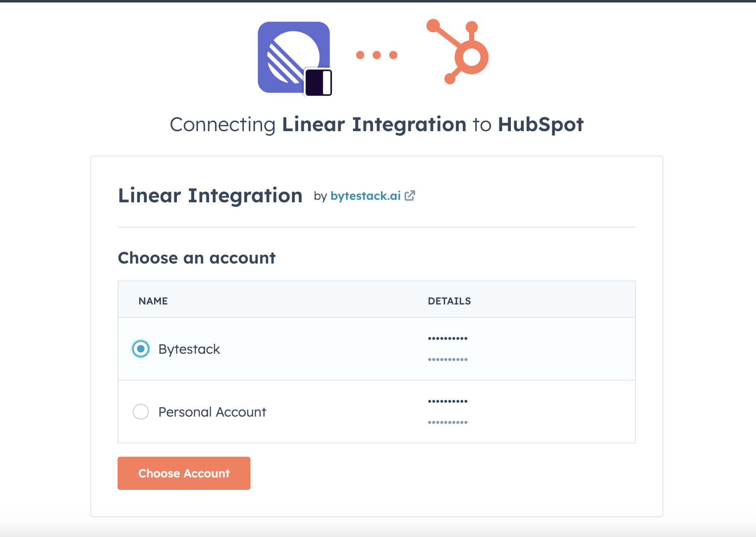Screen dimensions: 756x537
Task: Click the connecting dots between the logos
Action: [x=377, y=55]
